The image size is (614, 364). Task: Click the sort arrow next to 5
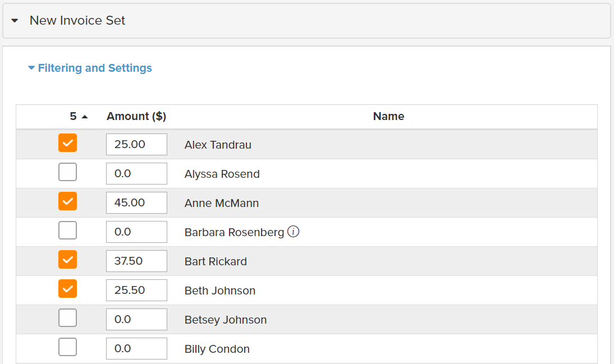pyautogui.click(x=85, y=117)
